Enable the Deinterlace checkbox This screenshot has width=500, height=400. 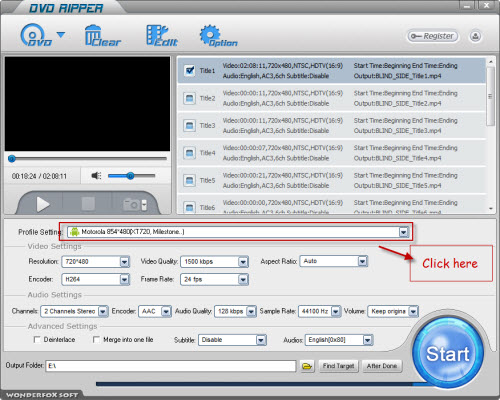pyautogui.click(x=37, y=339)
